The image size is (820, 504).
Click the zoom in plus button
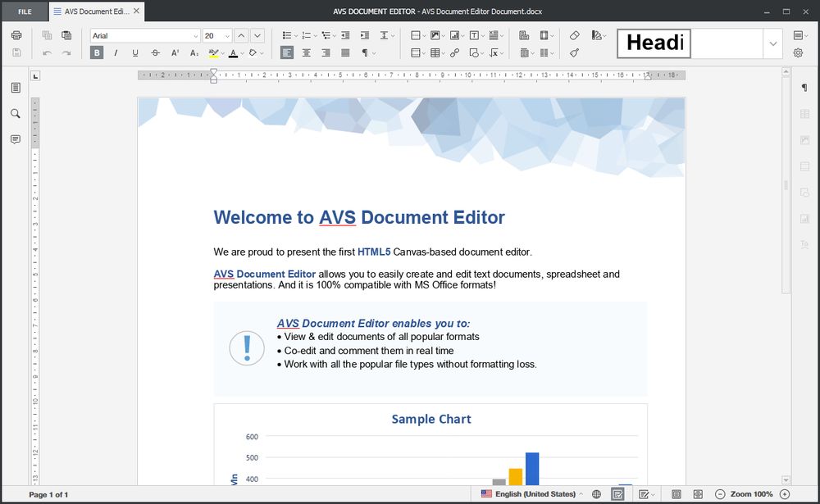click(x=785, y=494)
